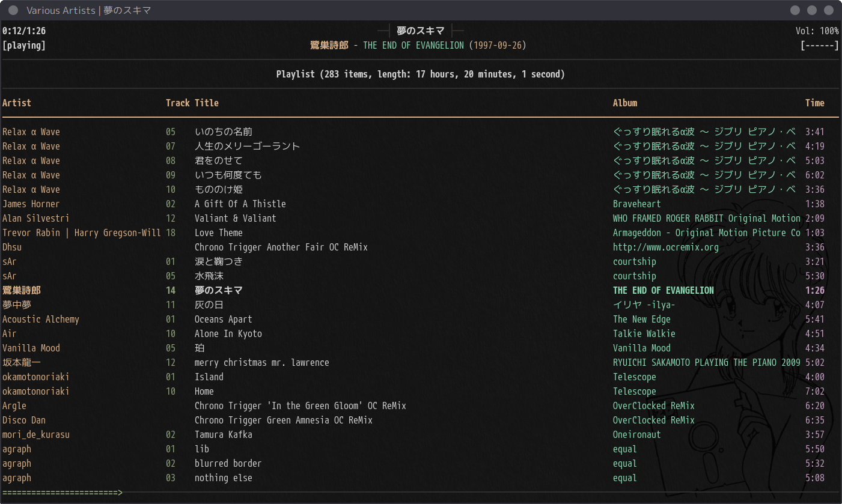Click the Time column header
842x504 pixels.
[x=814, y=103]
